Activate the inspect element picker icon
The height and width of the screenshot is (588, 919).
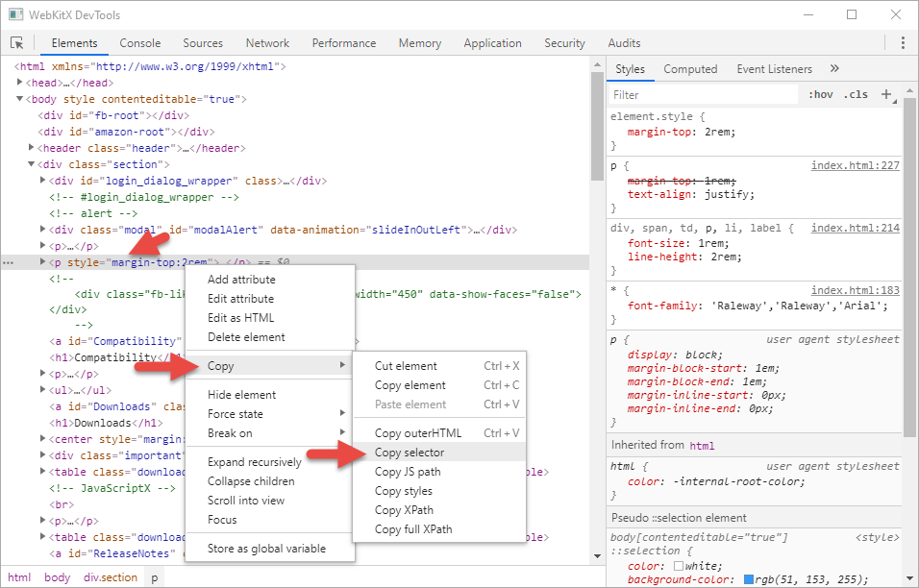pyautogui.click(x=17, y=42)
